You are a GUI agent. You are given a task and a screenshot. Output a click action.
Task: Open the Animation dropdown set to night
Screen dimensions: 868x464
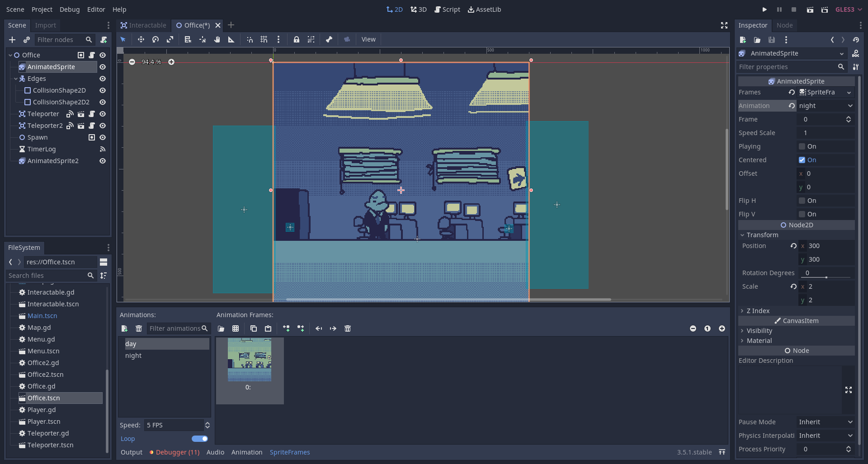tap(826, 106)
